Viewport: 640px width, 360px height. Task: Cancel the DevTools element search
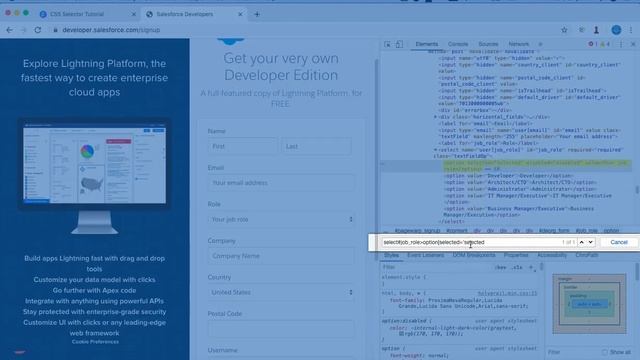619,242
